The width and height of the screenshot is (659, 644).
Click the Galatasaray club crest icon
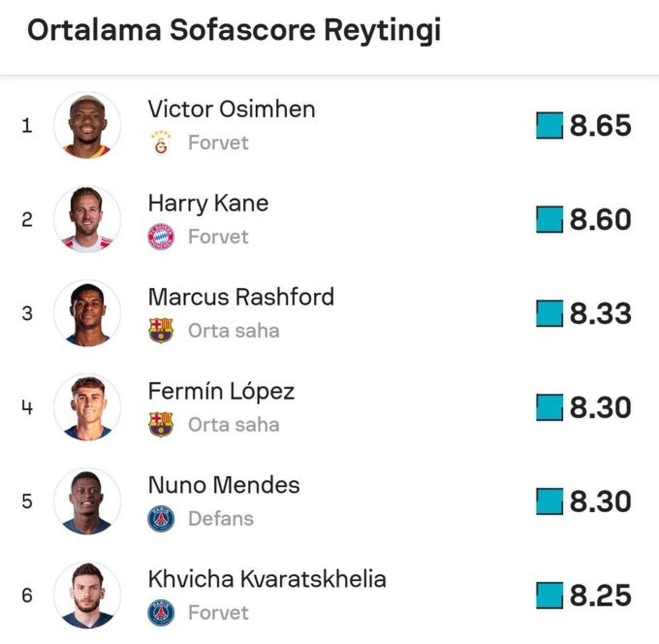tap(160, 143)
